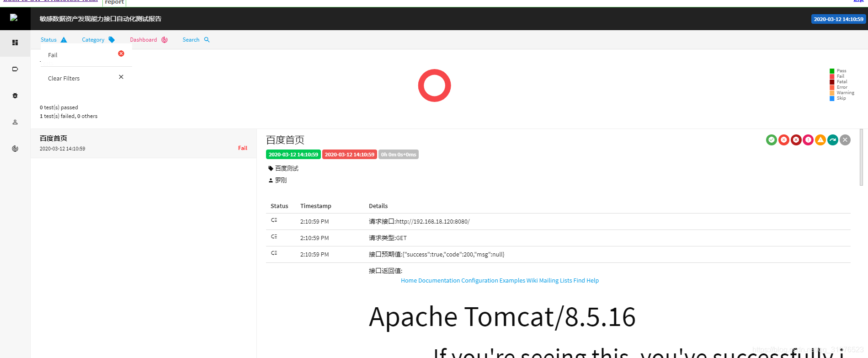
Task: Open Tomcat Configuration link
Action: [x=479, y=280]
